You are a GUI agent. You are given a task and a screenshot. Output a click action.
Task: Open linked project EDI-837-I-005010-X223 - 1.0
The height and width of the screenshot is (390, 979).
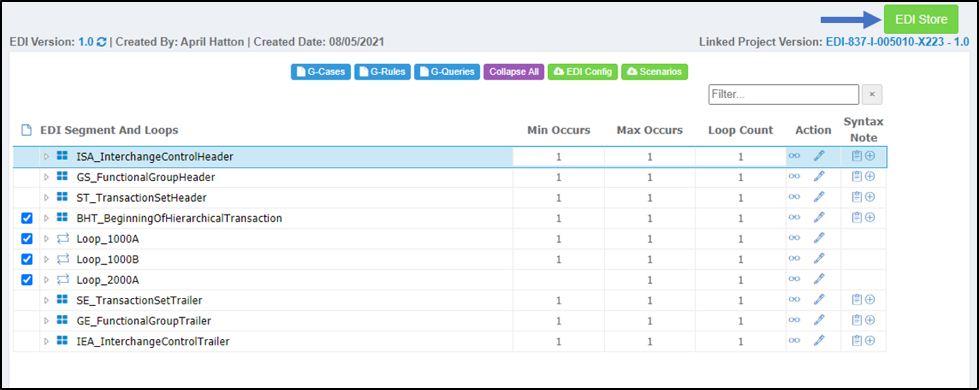point(897,42)
